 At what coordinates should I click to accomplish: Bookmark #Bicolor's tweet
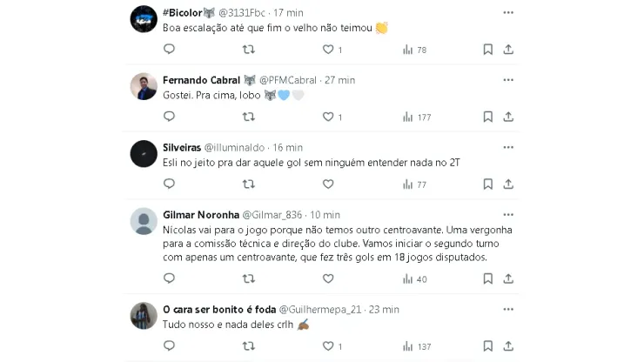click(x=488, y=50)
